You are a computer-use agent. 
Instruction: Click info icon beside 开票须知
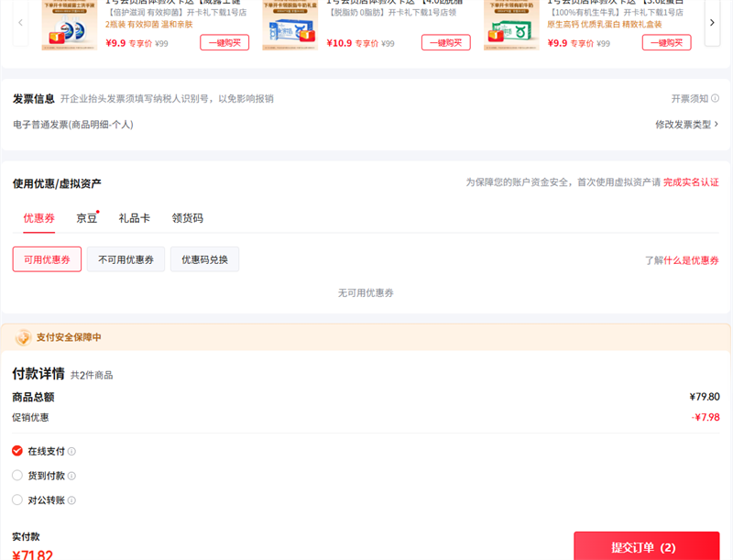pos(715,99)
